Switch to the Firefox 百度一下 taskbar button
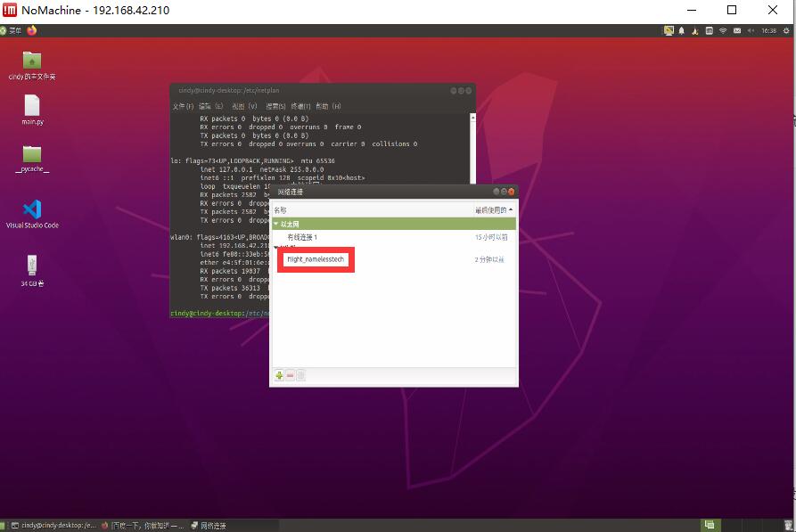 (144, 526)
